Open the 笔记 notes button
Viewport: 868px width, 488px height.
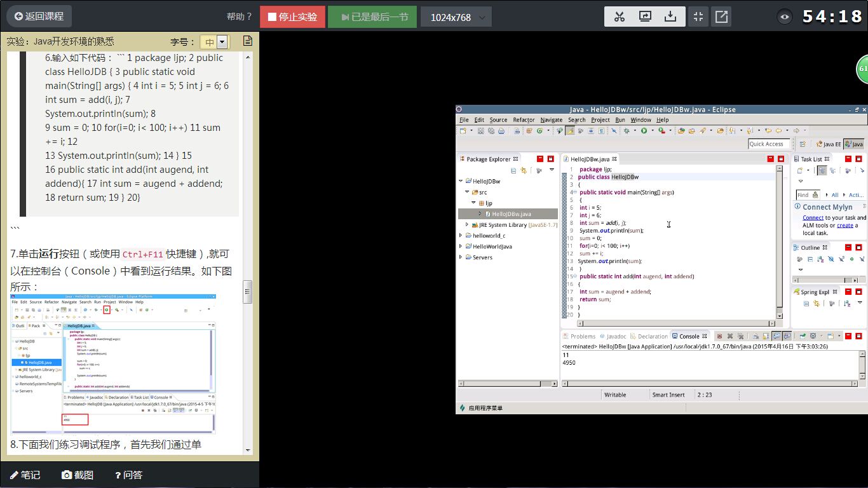tap(25, 475)
